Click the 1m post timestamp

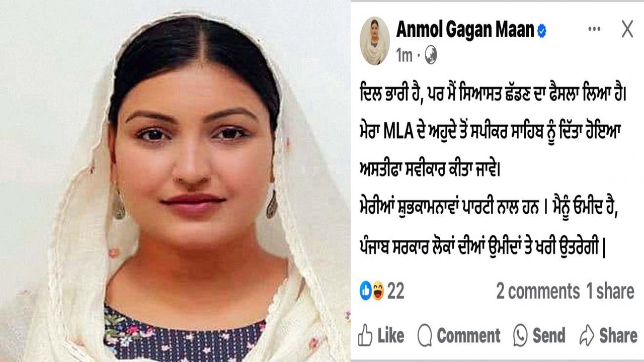pyautogui.click(x=404, y=55)
